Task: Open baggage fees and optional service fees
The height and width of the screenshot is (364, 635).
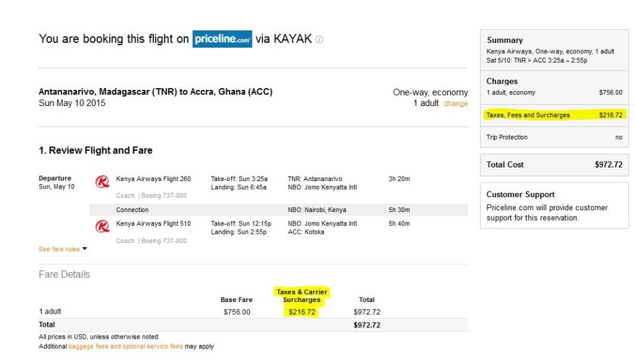Action: [125, 346]
